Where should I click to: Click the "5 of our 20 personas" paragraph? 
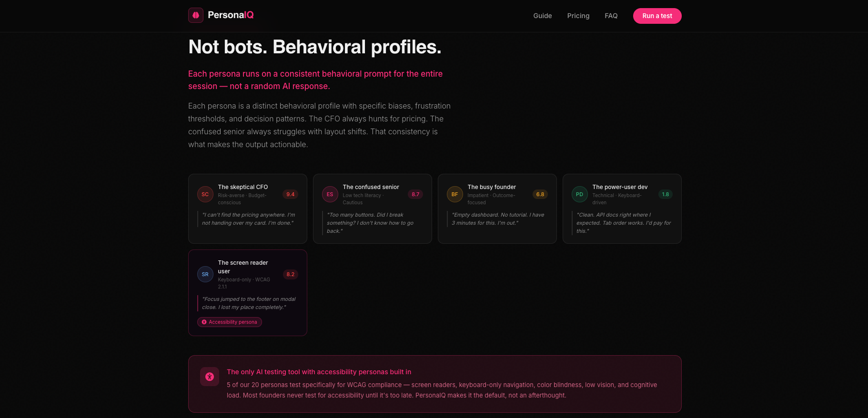tap(442, 390)
